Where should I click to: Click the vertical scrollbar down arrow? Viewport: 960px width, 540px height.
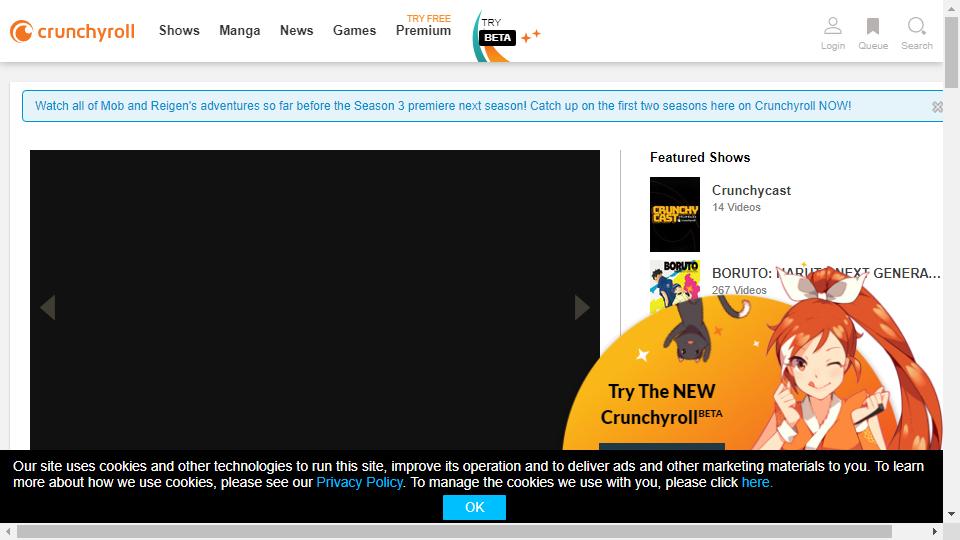[x=951, y=514]
